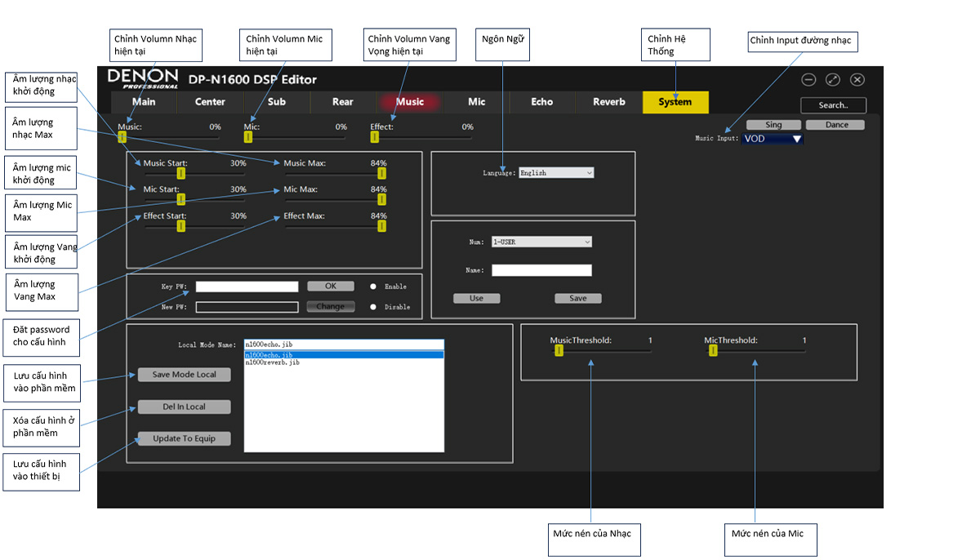Screen dimensions: 980x560
Task: Click the Effect volume slider handle
Action: tap(375, 137)
